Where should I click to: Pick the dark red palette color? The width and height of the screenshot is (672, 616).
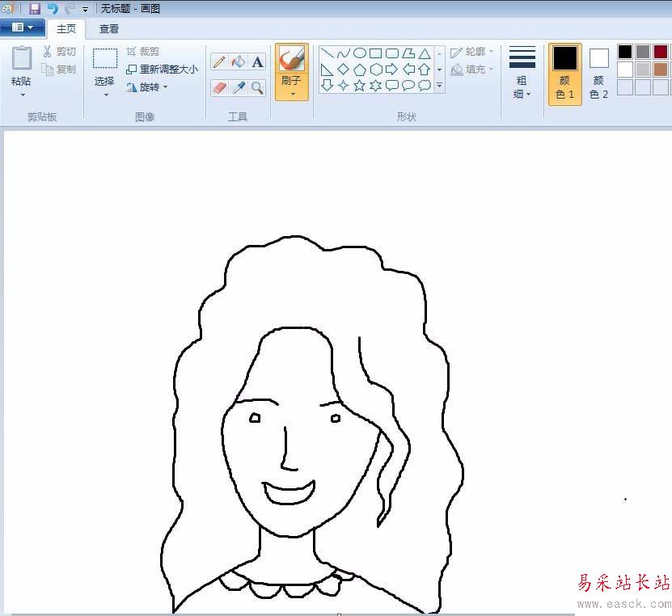[661, 52]
